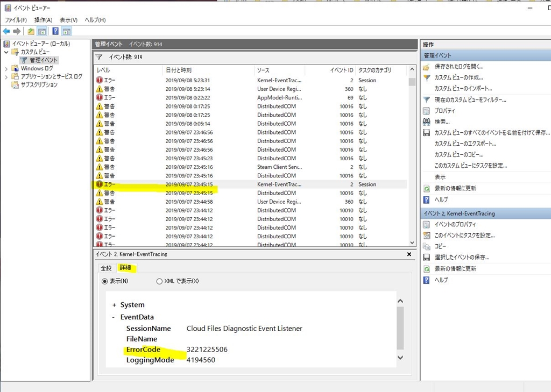Click the Help toolbar icon
The height and width of the screenshot is (392, 551).
[55, 31]
